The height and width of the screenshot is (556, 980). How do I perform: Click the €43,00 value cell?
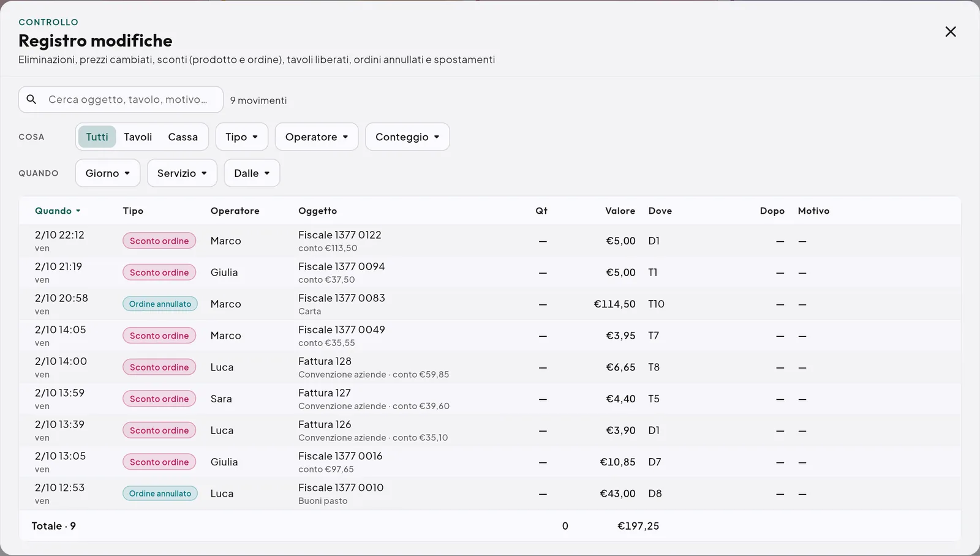point(617,494)
